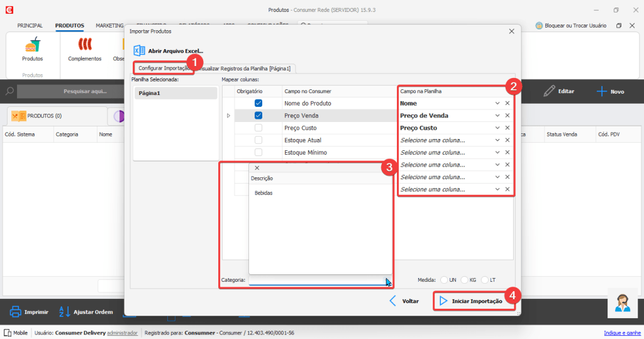This screenshot has height=339, width=644.
Task: Click the Produtos ribbon icon
Action: tap(32, 46)
